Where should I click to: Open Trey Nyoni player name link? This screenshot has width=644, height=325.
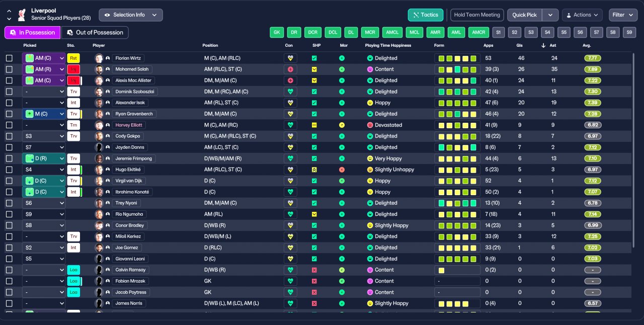click(x=126, y=203)
